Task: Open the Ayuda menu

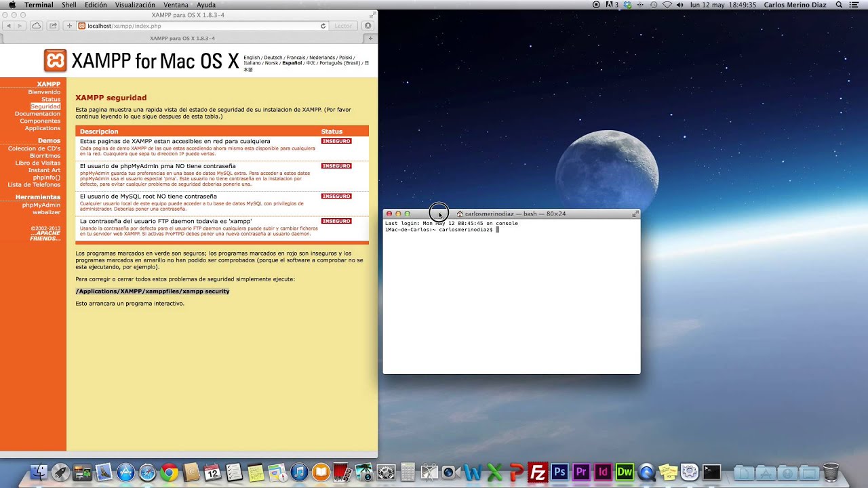Action: coord(206,5)
